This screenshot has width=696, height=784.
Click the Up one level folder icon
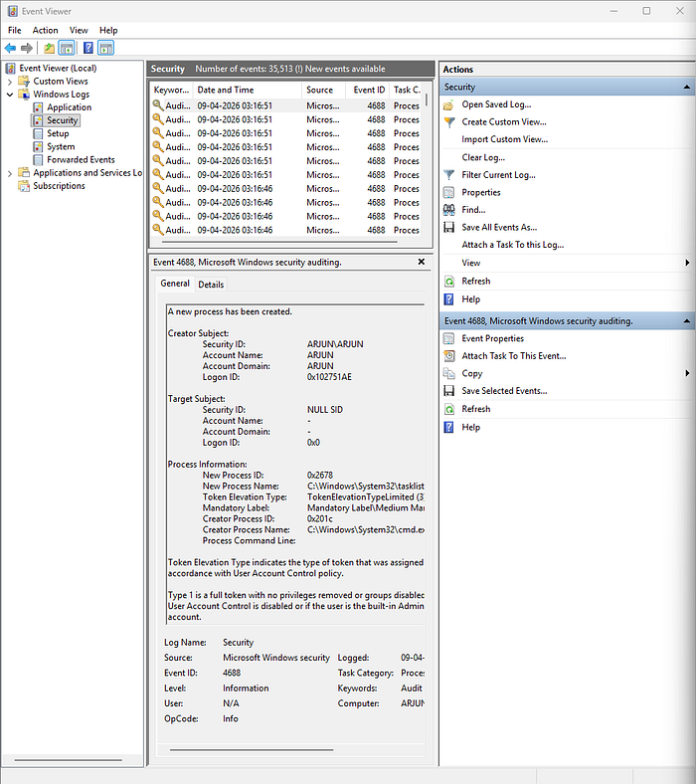[x=49, y=48]
